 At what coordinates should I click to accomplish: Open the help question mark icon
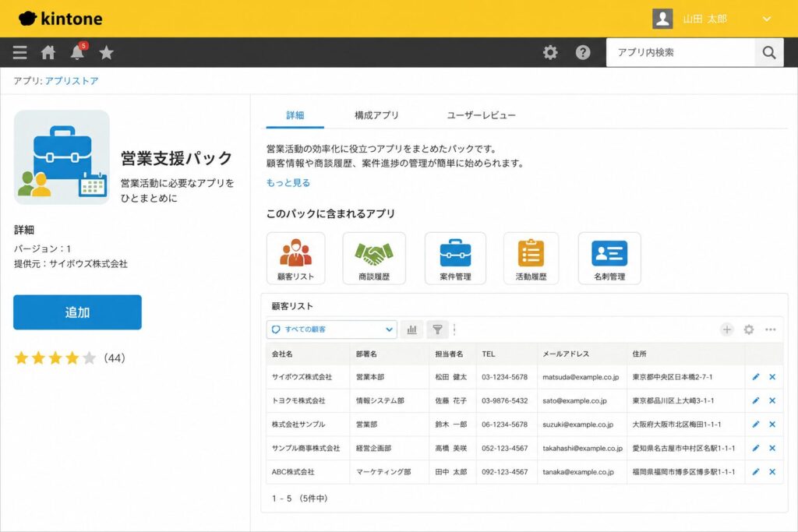(x=583, y=52)
